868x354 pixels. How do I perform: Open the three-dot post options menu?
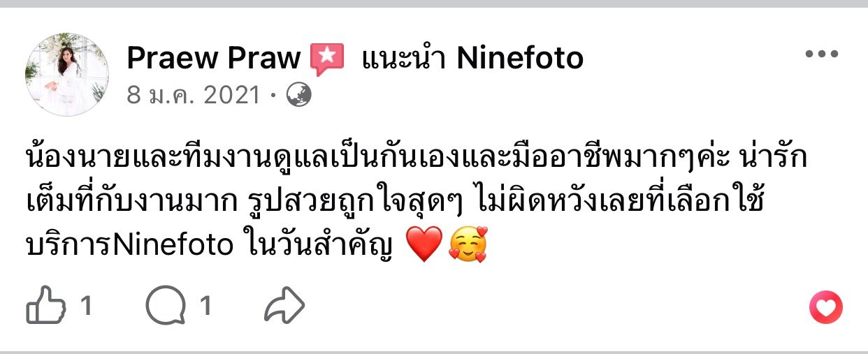[x=821, y=54]
